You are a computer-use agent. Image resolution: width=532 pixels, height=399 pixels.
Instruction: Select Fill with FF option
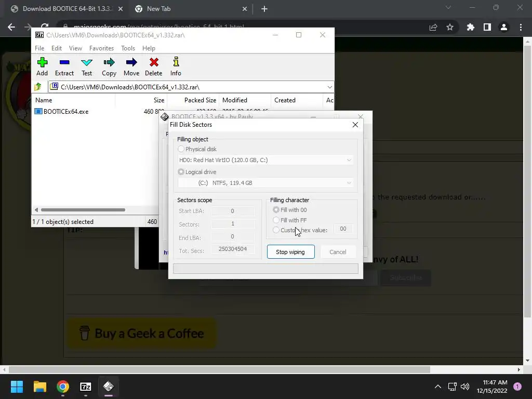tap(276, 220)
